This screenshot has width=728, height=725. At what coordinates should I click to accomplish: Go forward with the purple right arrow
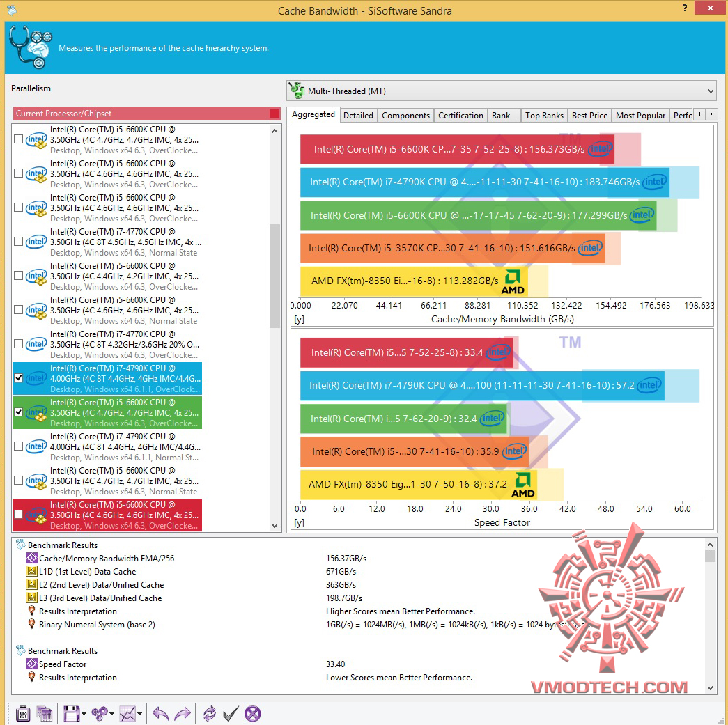[183, 713]
